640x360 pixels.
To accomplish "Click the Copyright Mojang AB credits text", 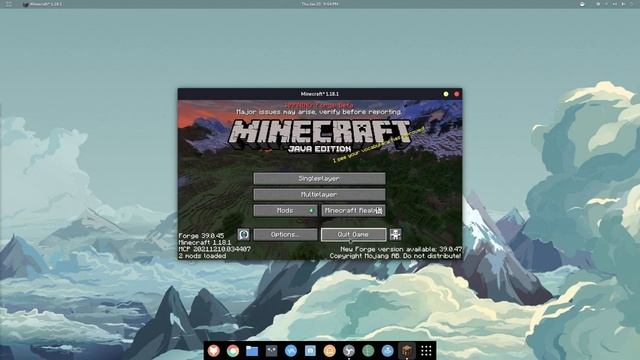I will [395, 256].
